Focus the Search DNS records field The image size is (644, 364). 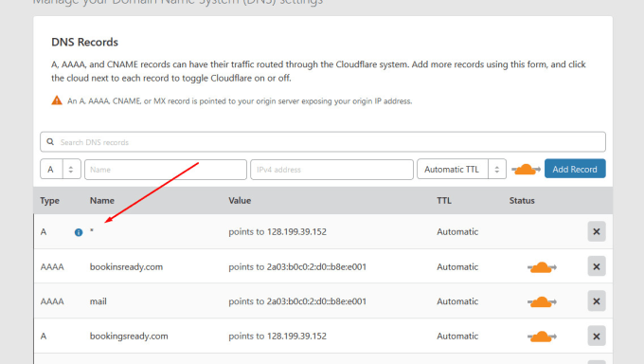pos(323,142)
